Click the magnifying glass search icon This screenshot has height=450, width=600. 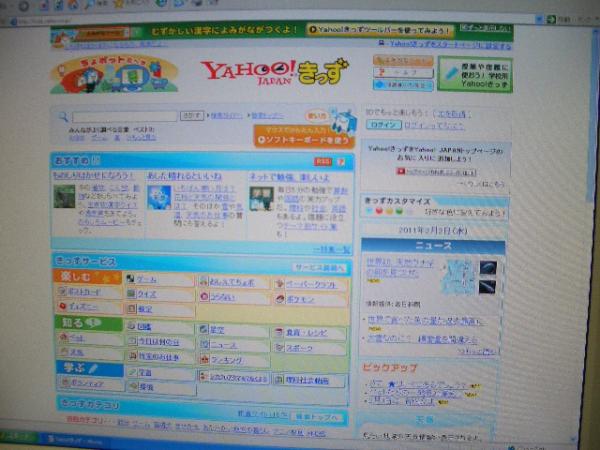(63, 116)
